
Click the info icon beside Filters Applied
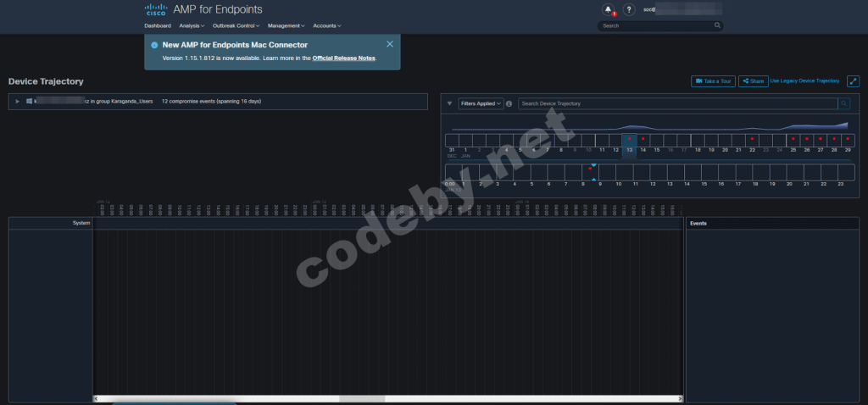click(x=509, y=103)
